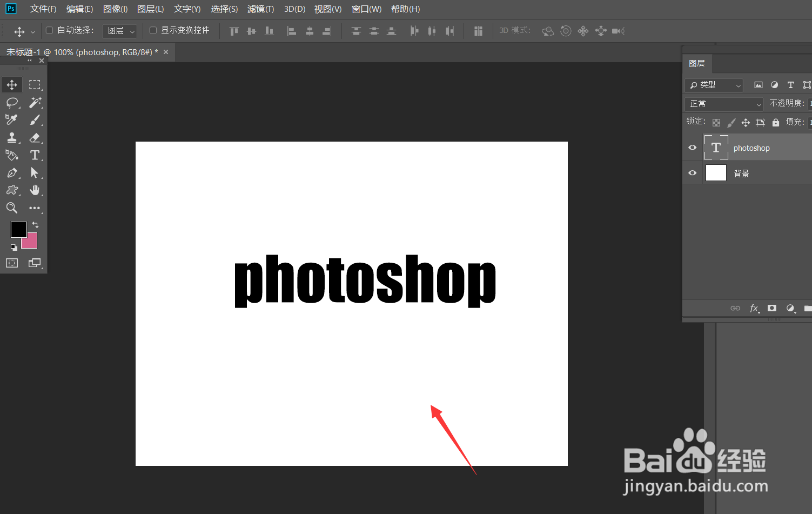Toggle lock transparent pixels icon
This screenshot has width=812, height=514.
[x=716, y=123]
